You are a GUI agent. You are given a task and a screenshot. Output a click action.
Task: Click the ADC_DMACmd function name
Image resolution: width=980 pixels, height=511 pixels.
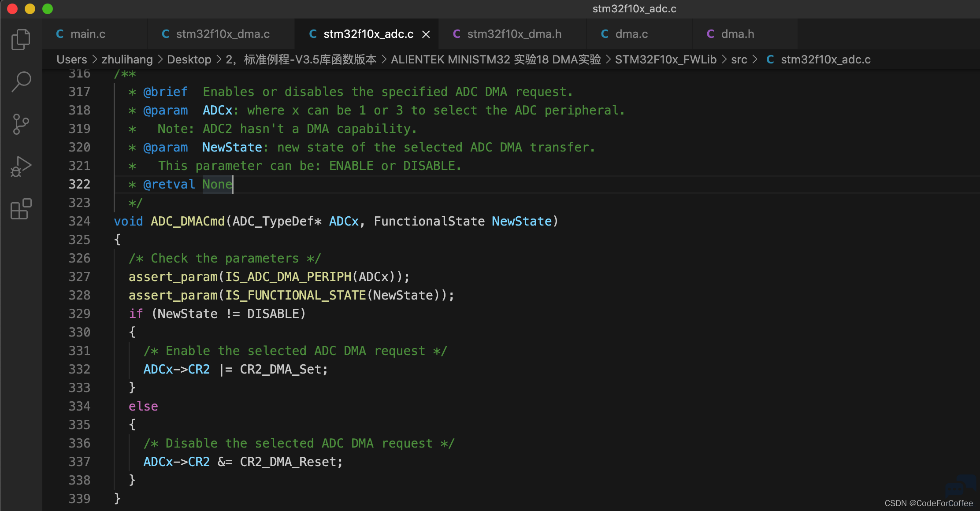188,221
